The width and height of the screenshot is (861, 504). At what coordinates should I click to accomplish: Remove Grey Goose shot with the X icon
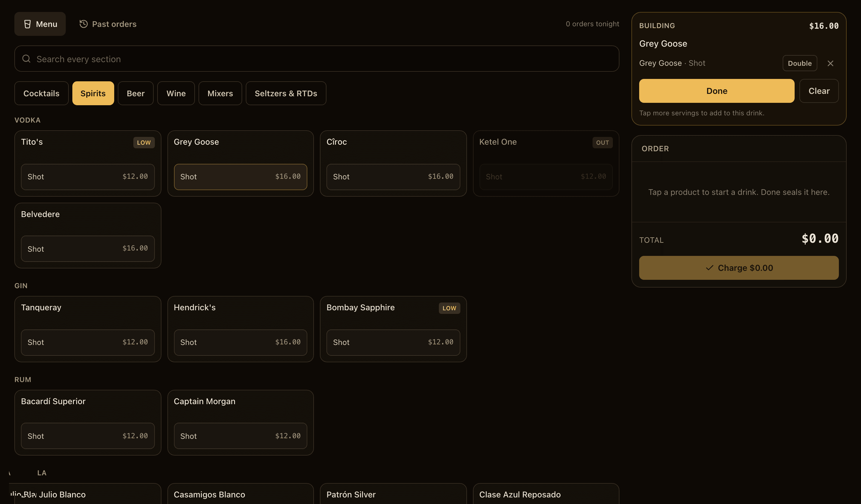[x=831, y=63]
